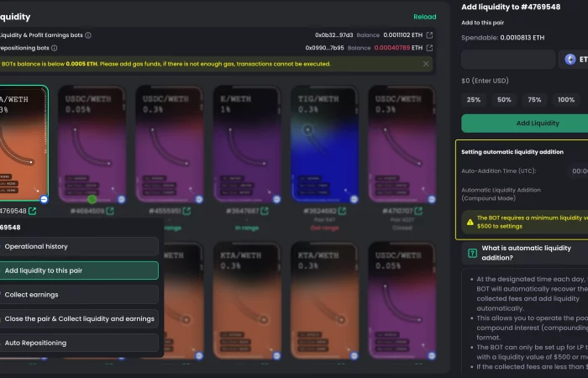Click the green Add Liquidity button
Image resolution: width=588 pixels, height=378 pixels.
525,123
